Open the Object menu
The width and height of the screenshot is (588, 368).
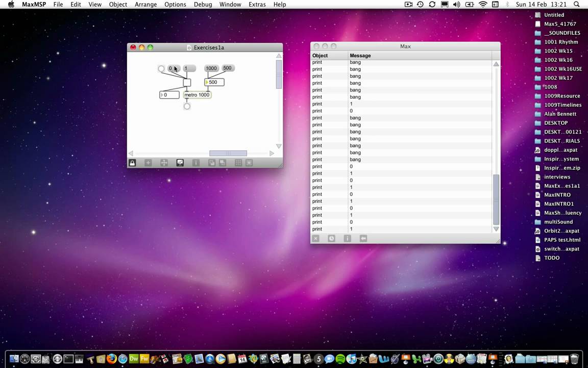(x=118, y=5)
